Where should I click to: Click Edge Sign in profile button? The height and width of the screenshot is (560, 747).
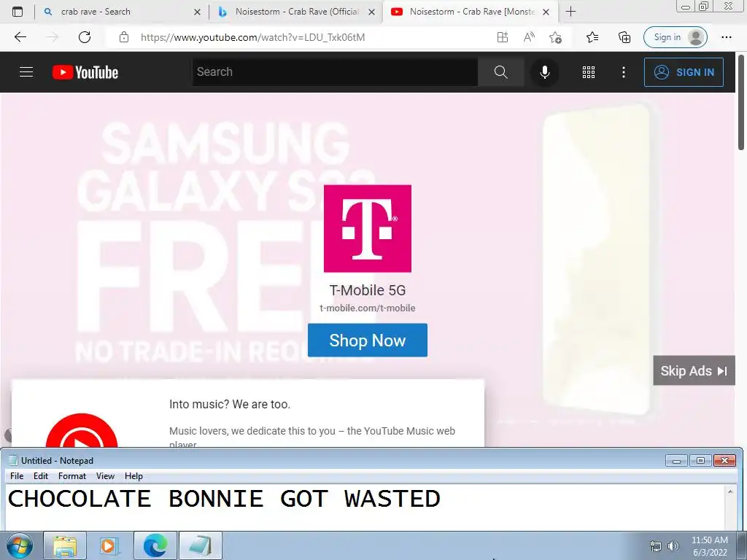point(675,37)
